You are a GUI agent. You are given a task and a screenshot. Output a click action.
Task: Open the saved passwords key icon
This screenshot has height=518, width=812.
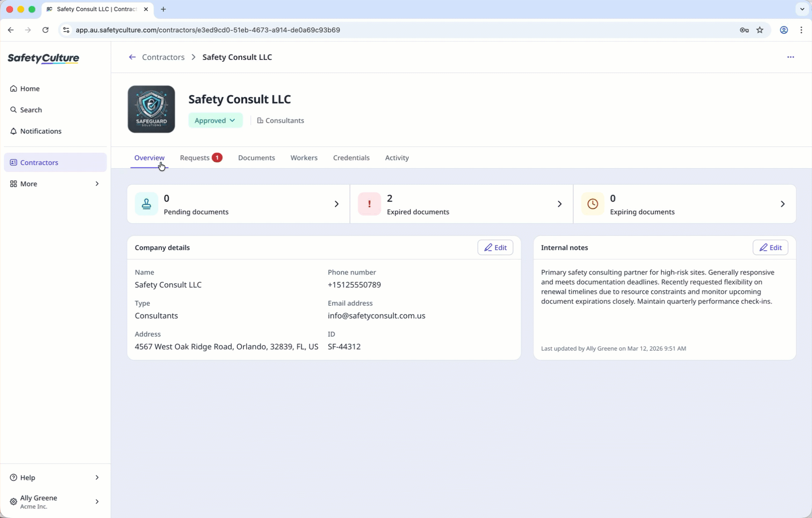point(744,30)
